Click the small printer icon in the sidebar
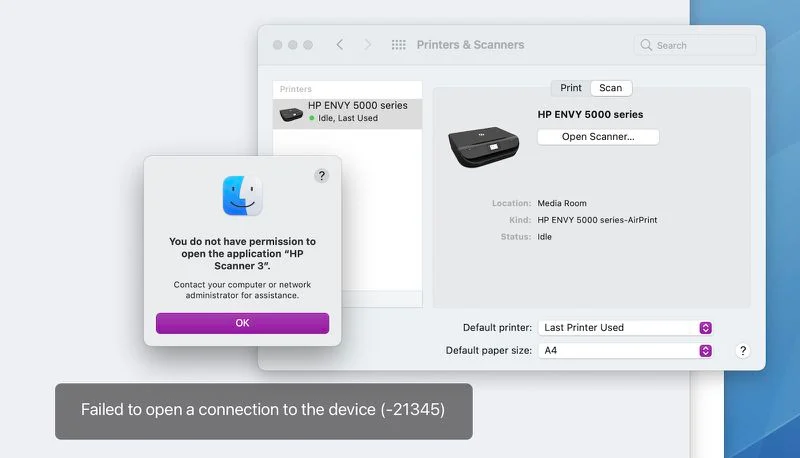The image size is (800, 458). pyautogui.click(x=291, y=114)
